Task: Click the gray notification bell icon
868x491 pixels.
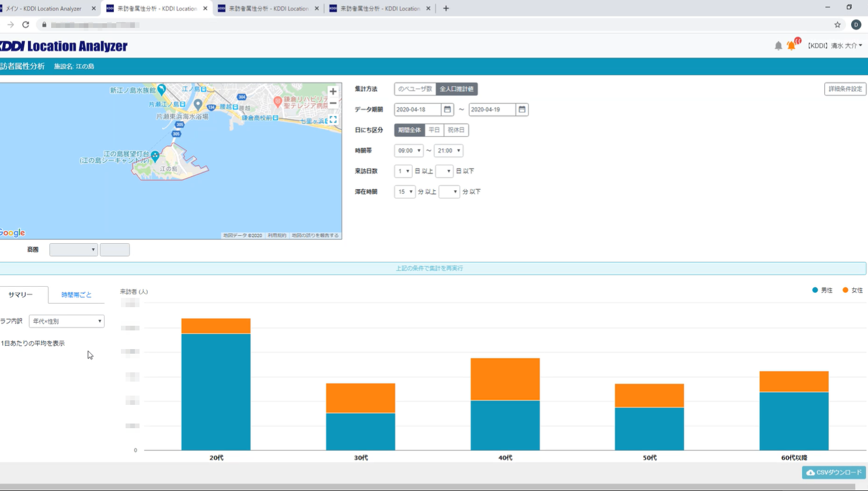Action: 778,45
